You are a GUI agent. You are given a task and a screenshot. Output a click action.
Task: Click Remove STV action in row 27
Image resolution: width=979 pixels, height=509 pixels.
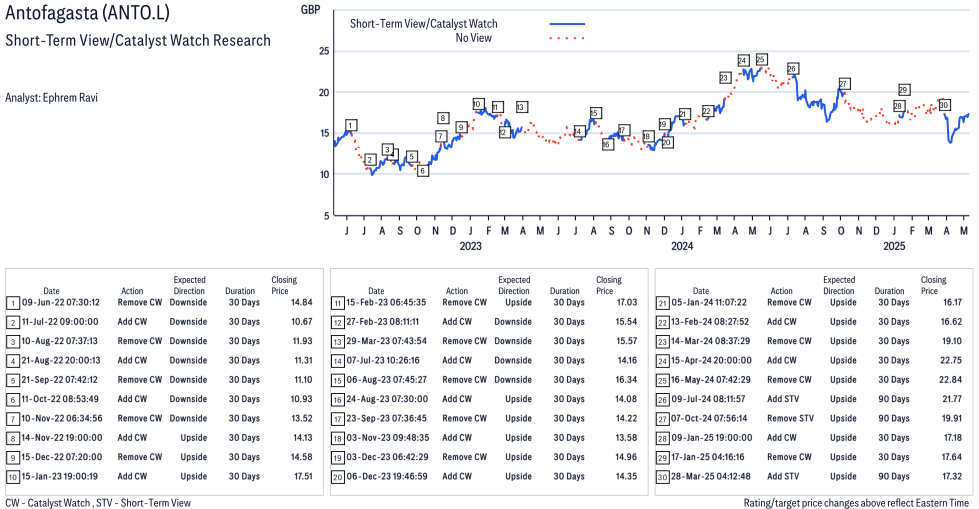point(790,418)
